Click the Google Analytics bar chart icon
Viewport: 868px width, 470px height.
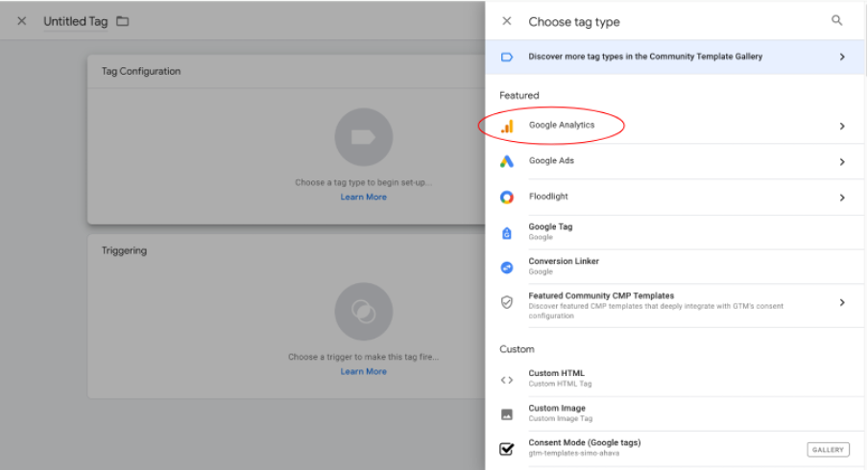click(507, 126)
